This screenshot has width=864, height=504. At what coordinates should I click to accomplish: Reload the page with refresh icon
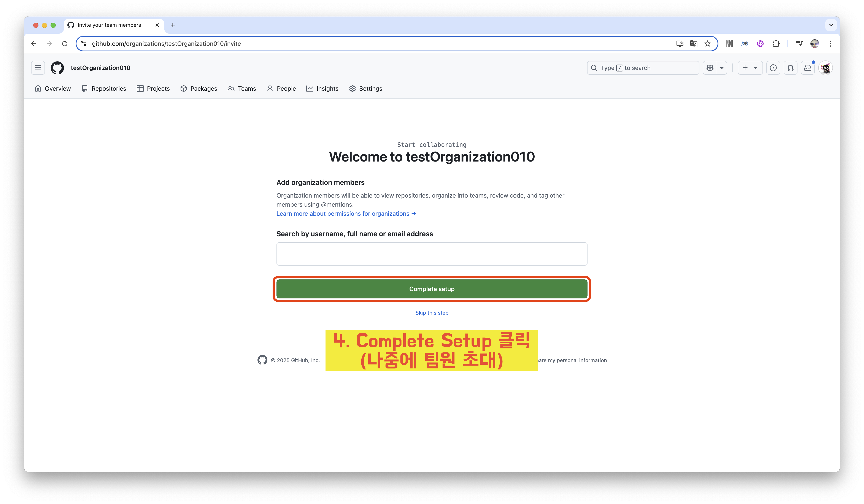(65, 44)
